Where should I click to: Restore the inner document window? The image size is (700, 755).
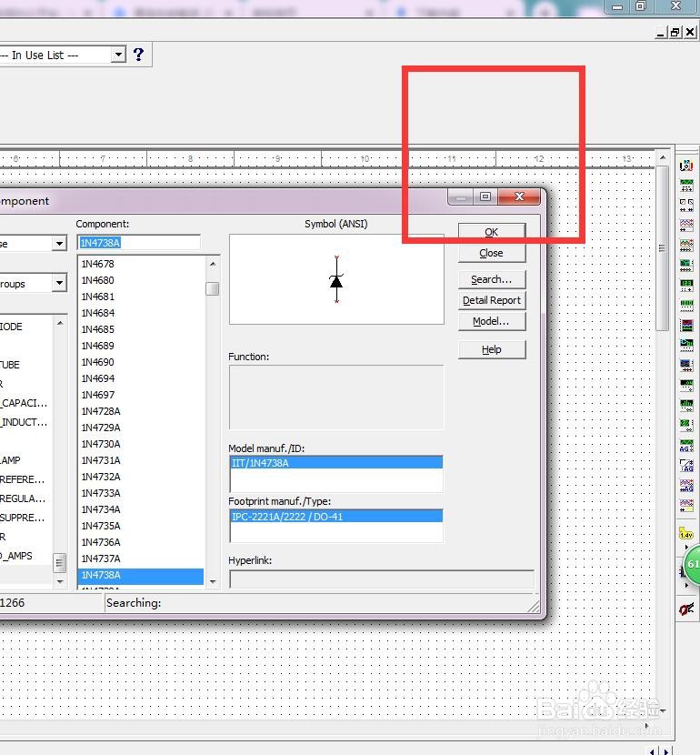coord(675,32)
